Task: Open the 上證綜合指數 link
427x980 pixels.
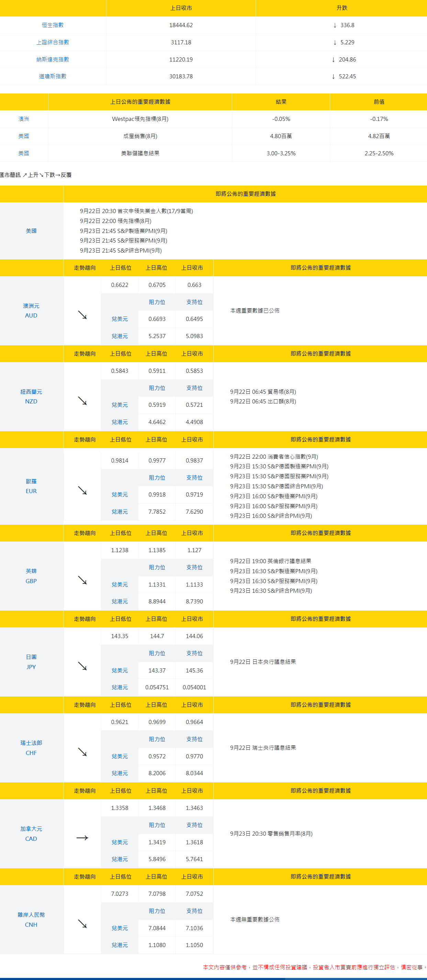Action: pyautogui.click(x=53, y=42)
